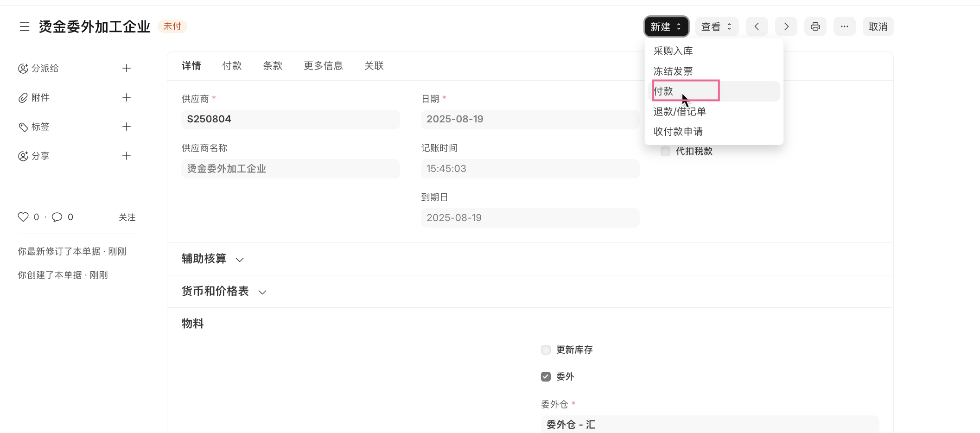Click the print icon

pyautogui.click(x=815, y=27)
